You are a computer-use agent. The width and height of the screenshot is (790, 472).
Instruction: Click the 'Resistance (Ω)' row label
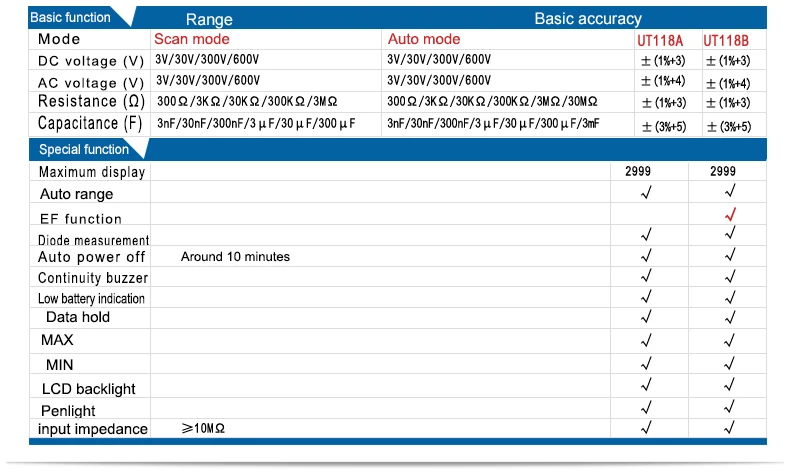(x=91, y=101)
